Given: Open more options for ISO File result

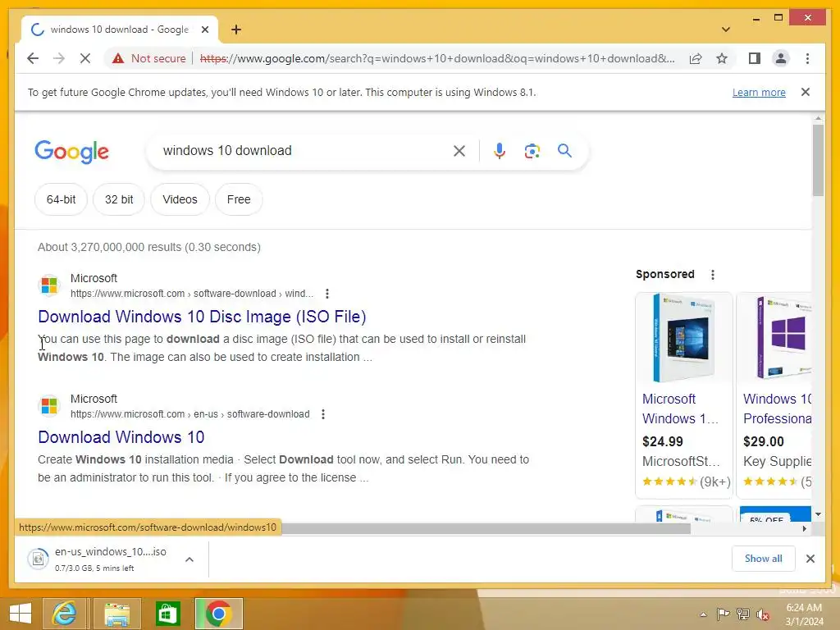Looking at the screenshot, I should point(327,294).
